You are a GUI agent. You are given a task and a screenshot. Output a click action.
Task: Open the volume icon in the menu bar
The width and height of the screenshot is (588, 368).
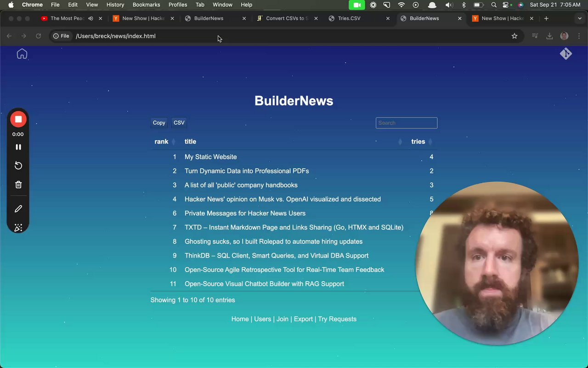(x=448, y=5)
